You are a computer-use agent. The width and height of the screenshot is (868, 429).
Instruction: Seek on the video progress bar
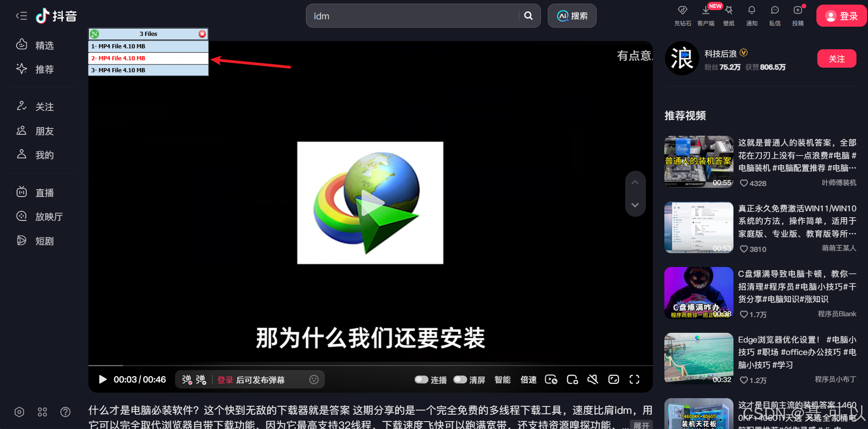pyautogui.click(x=370, y=365)
